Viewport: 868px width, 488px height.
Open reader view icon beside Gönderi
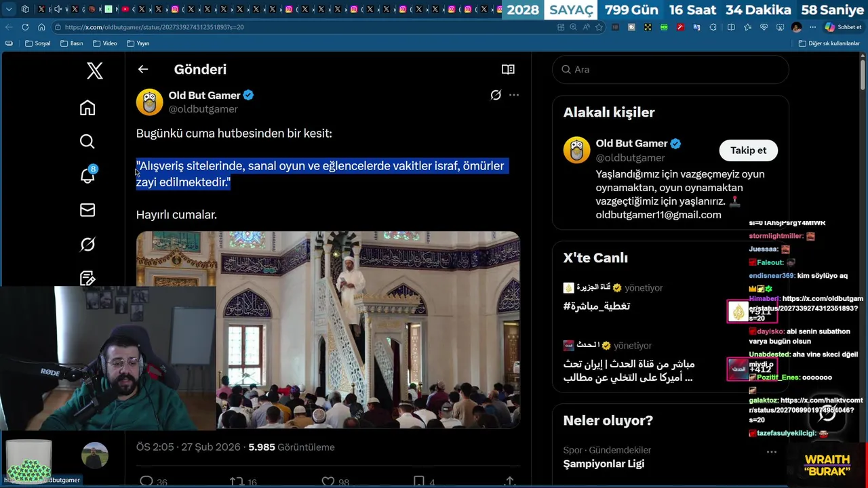[x=508, y=69]
